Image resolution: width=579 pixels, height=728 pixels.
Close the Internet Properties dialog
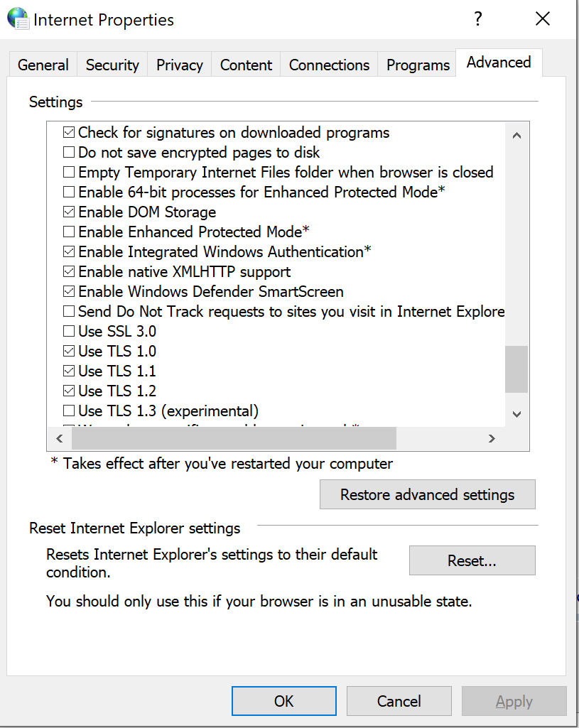pos(542,19)
